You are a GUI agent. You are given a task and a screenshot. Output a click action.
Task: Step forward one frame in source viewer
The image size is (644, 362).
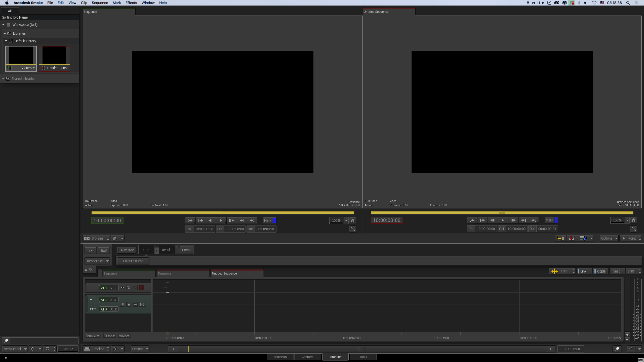[231, 220]
